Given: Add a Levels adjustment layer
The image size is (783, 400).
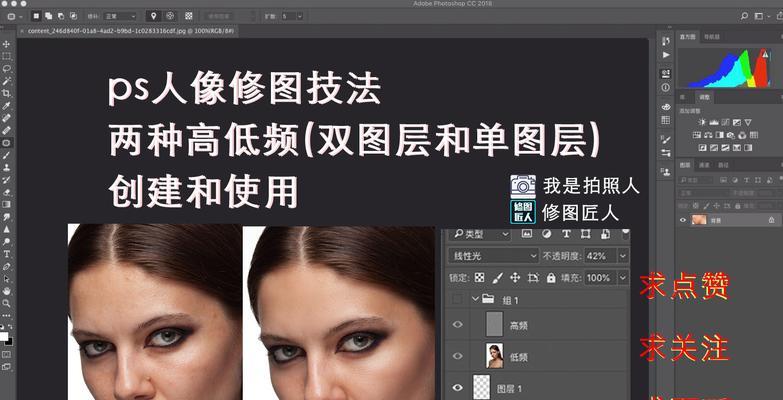Looking at the screenshot, I should point(714,123).
